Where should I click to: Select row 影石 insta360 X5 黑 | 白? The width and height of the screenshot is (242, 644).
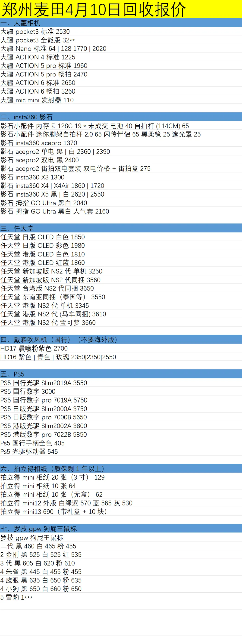click(121, 194)
